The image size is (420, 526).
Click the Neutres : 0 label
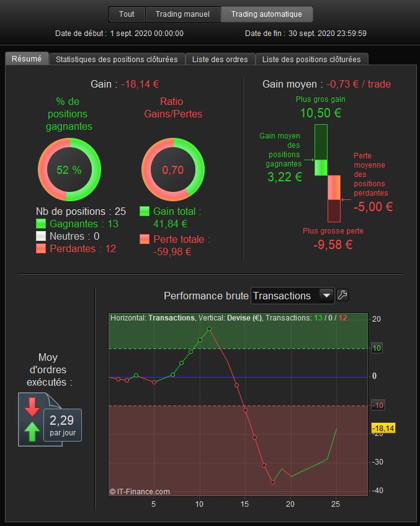click(x=74, y=236)
